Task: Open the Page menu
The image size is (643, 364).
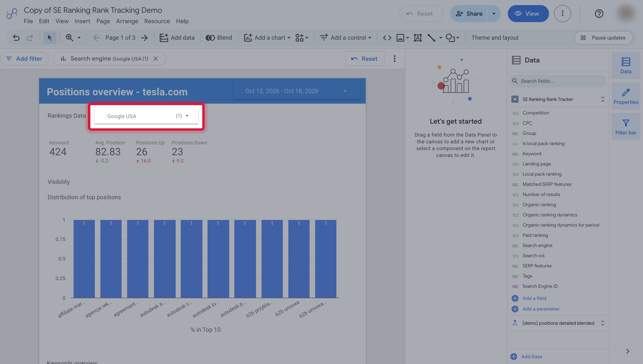Action: (103, 21)
